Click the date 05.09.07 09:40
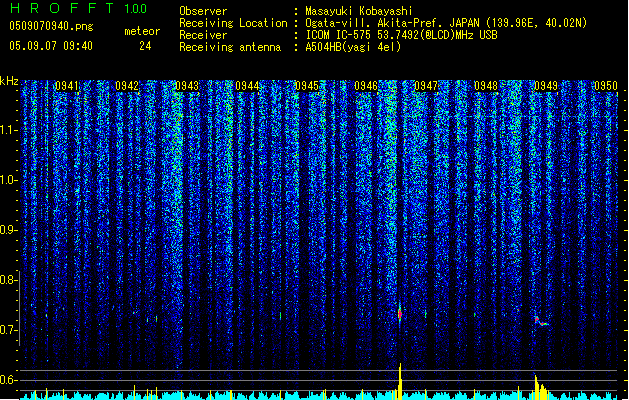629x400 pixels. pyautogui.click(x=51, y=46)
